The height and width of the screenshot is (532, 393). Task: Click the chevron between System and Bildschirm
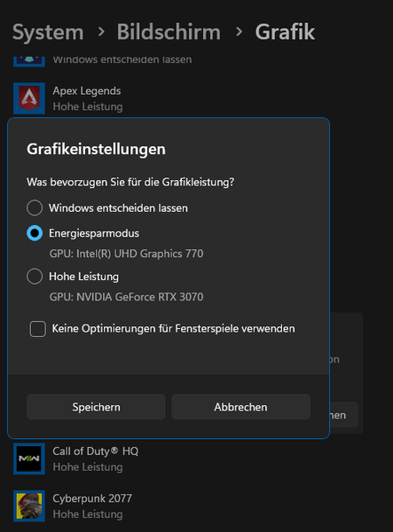coord(101,32)
